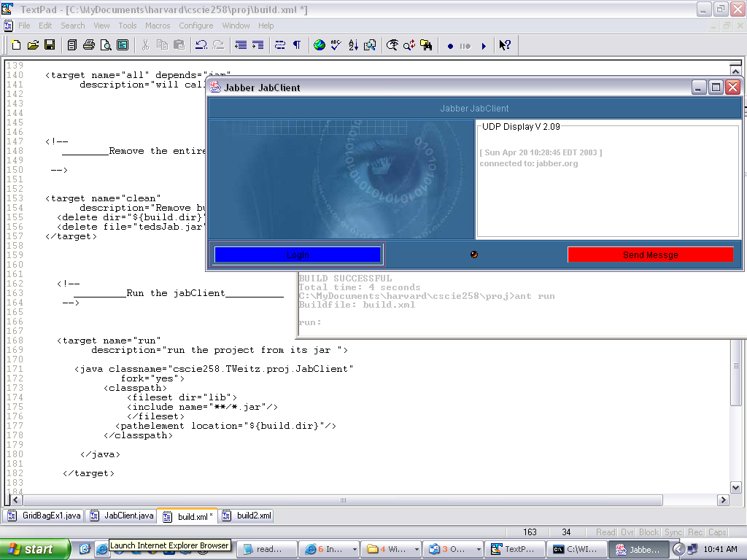Open the Configure menu

coord(196,26)
